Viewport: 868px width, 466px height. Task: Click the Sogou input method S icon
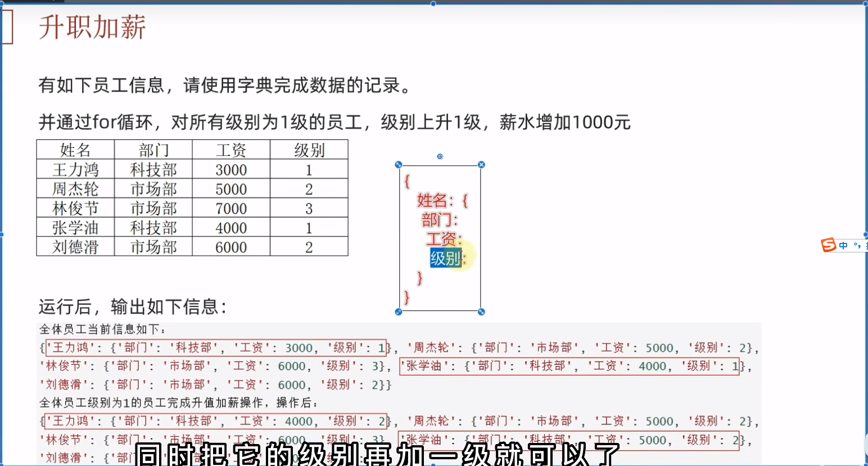point(829,245)
